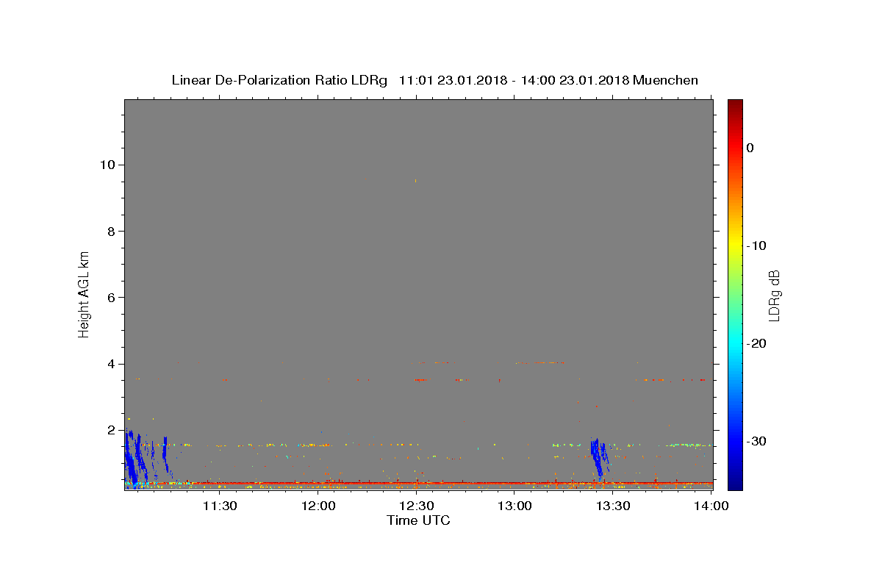The height and width of the screenshot is (588, 882).
Task: Click the height tick label 2
Action: pyautogui.click(x=110, y=430)
